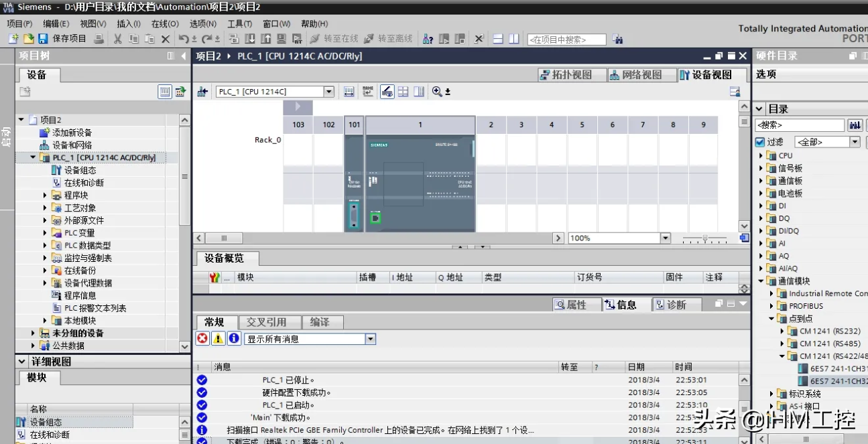Screen dimensions: 868x444
Task: Toggle the yellow warning message filter
Action: [x=219, y=338]
